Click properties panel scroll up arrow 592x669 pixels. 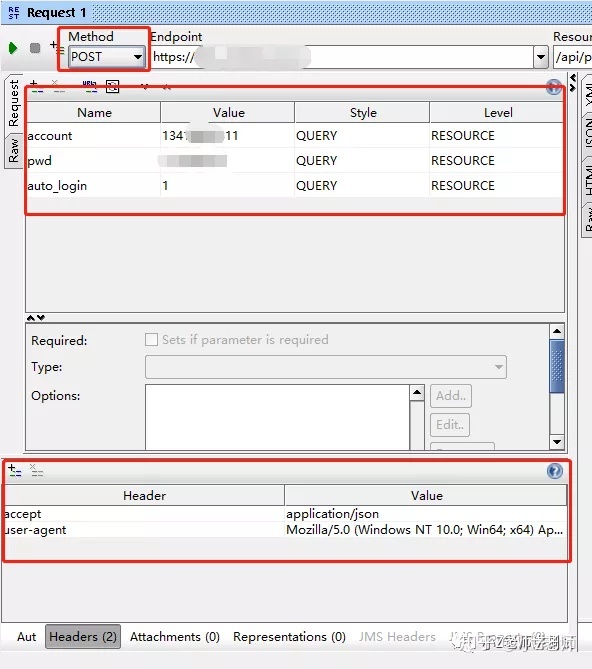pos(557,332)
